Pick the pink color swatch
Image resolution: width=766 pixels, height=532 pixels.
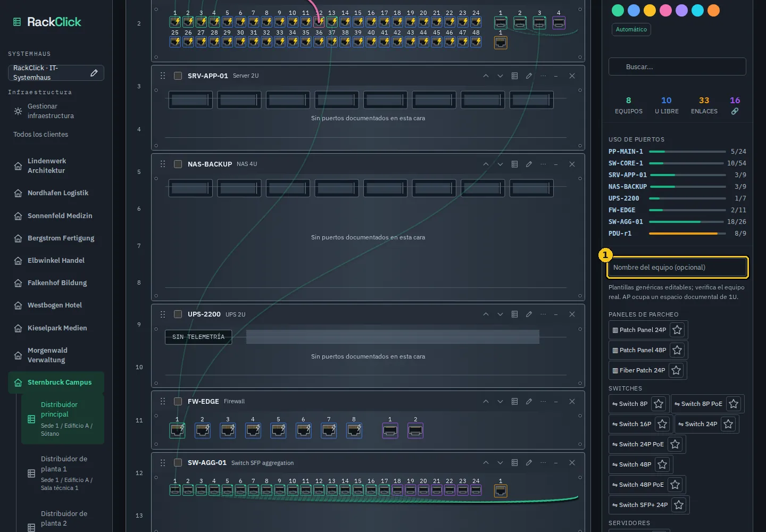coord(665,11)
